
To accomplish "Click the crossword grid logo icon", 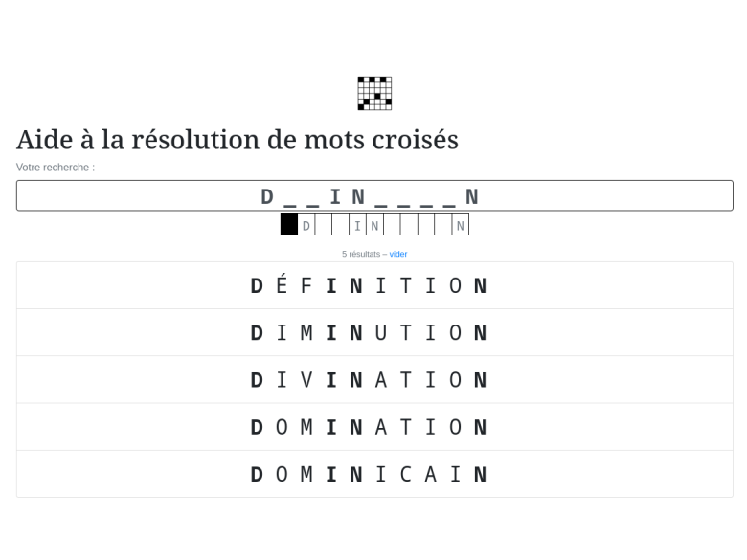I will click(x=374, y=93).
